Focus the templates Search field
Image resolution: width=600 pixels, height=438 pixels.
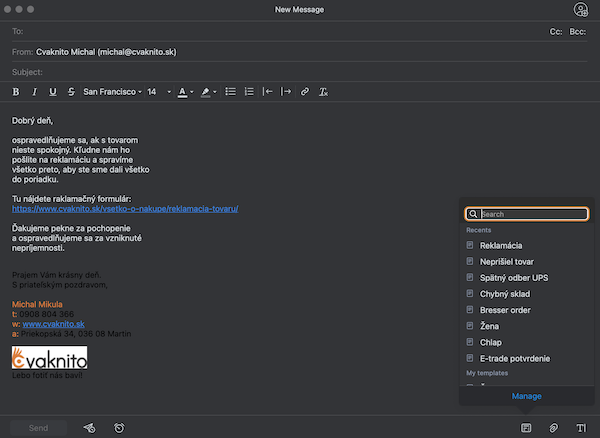[527, 214]
